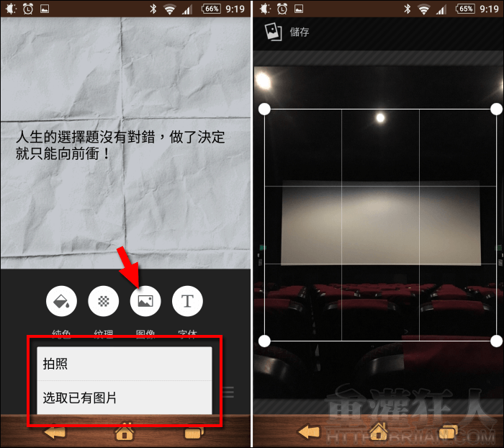Open recent apps on left phone screen
504x448 pixels.
coord(194,432)
